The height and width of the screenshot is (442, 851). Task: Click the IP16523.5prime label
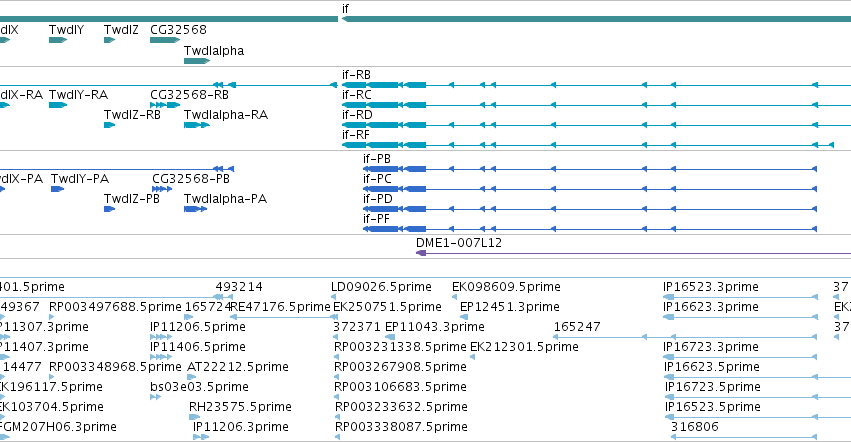point(713,408)
